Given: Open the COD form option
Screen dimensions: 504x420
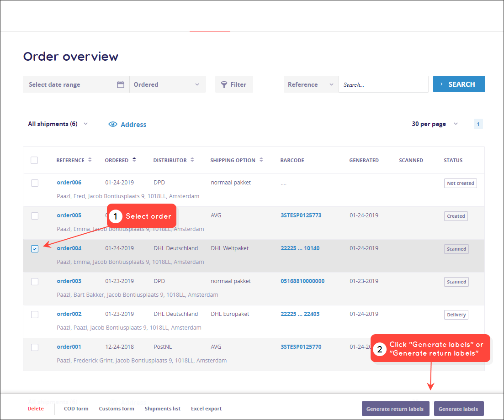Looking at the screenshot, I should [76, 409].
